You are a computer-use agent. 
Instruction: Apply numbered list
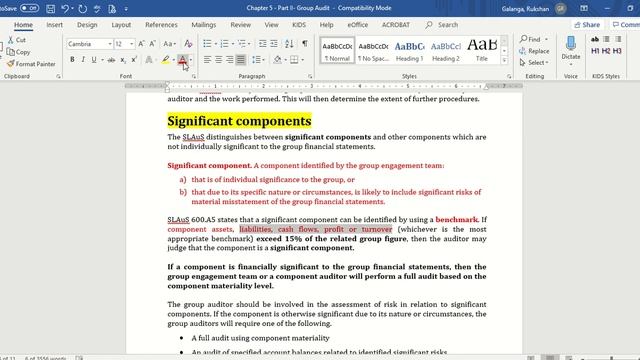pos(224,44)
